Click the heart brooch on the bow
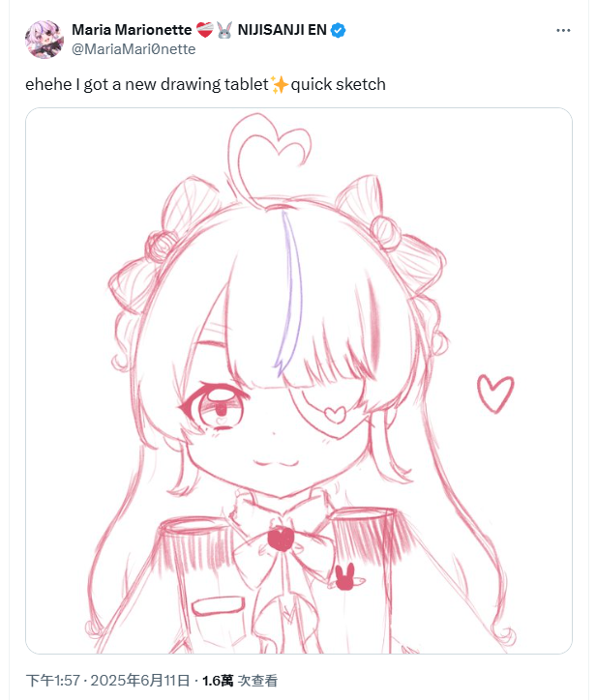This screenshot has height=700, width=596. point(281,540)
